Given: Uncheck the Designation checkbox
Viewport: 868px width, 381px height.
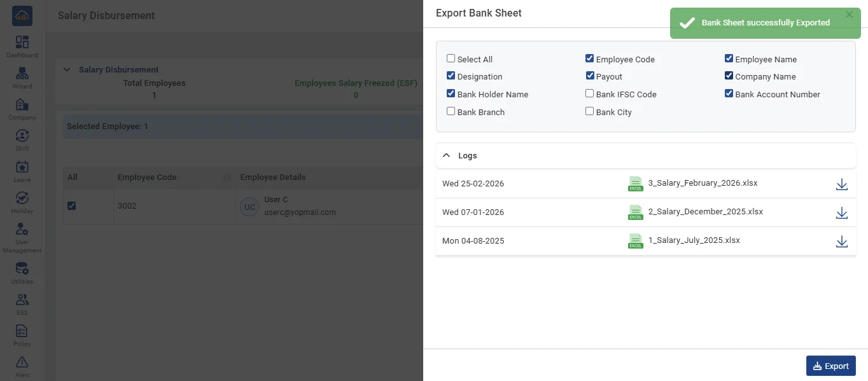Looking at the screenshot, I should point(451,76).
